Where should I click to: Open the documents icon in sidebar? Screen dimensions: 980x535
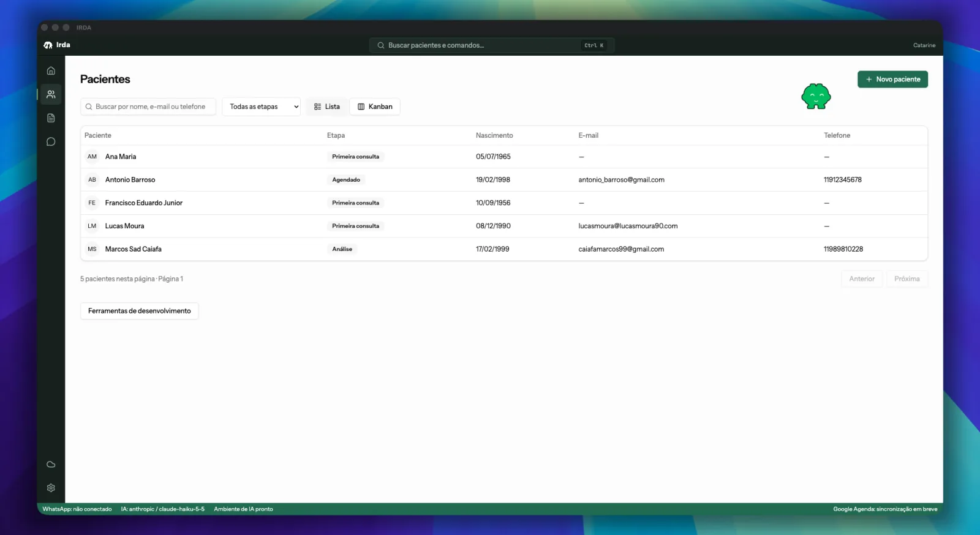51,118
